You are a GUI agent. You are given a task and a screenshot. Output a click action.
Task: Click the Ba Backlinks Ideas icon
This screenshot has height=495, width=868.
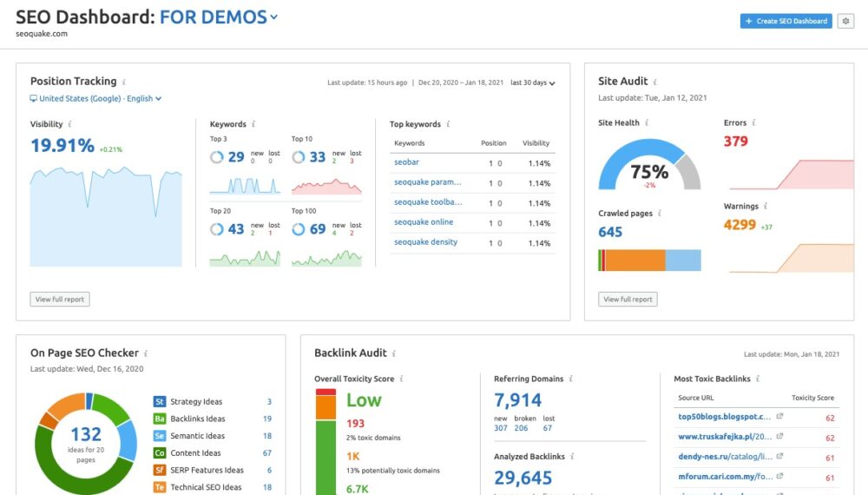coord(160,419)
